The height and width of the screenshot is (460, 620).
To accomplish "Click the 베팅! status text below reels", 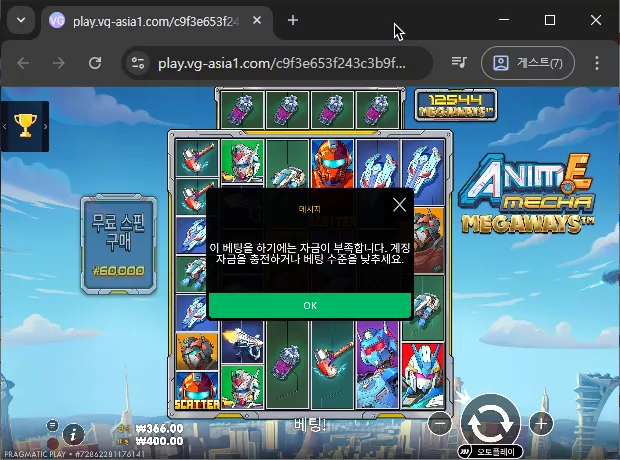I will 310,425.
